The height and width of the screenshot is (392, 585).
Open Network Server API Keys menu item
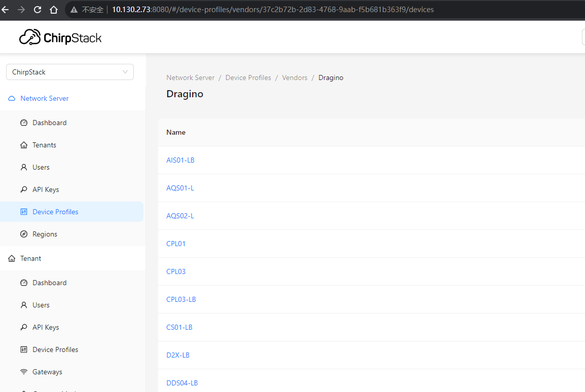click(x=71, y=189)
